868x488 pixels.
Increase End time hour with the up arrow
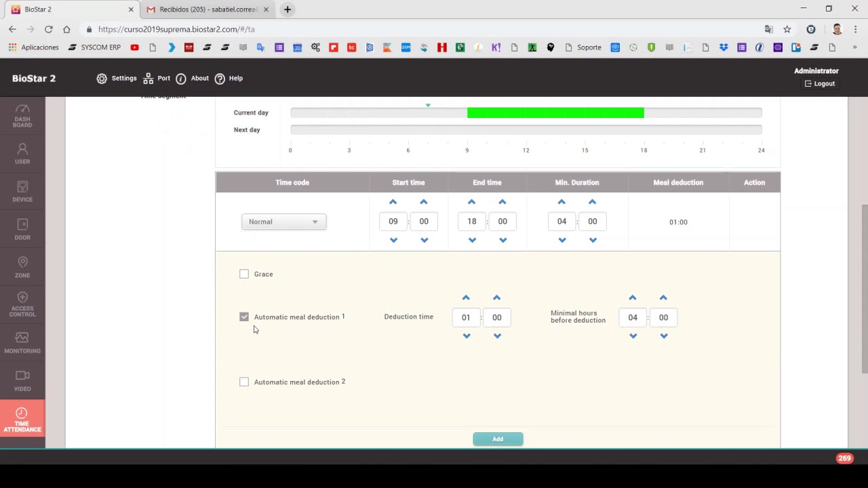pyautogui.click(x=471, y=202)
